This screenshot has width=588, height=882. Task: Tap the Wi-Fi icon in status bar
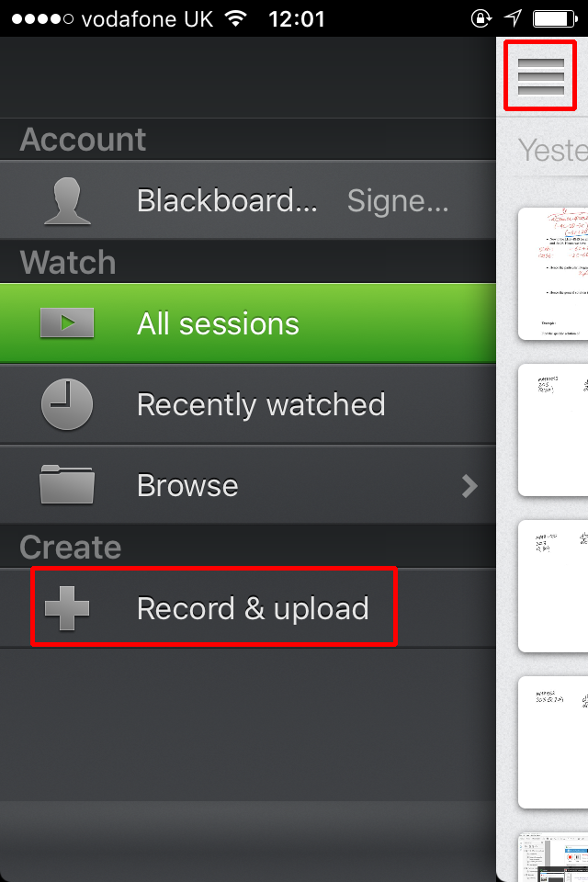(236, 18)
